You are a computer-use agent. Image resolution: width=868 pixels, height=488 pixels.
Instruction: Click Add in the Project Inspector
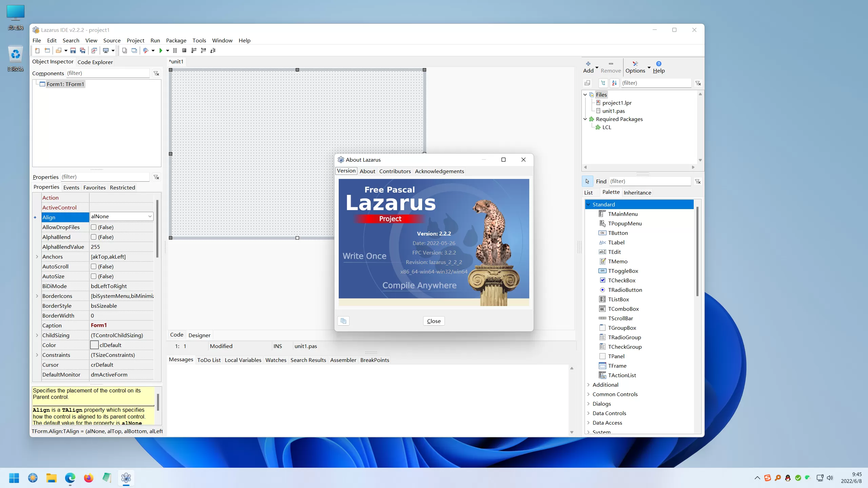tap(589, 67)
